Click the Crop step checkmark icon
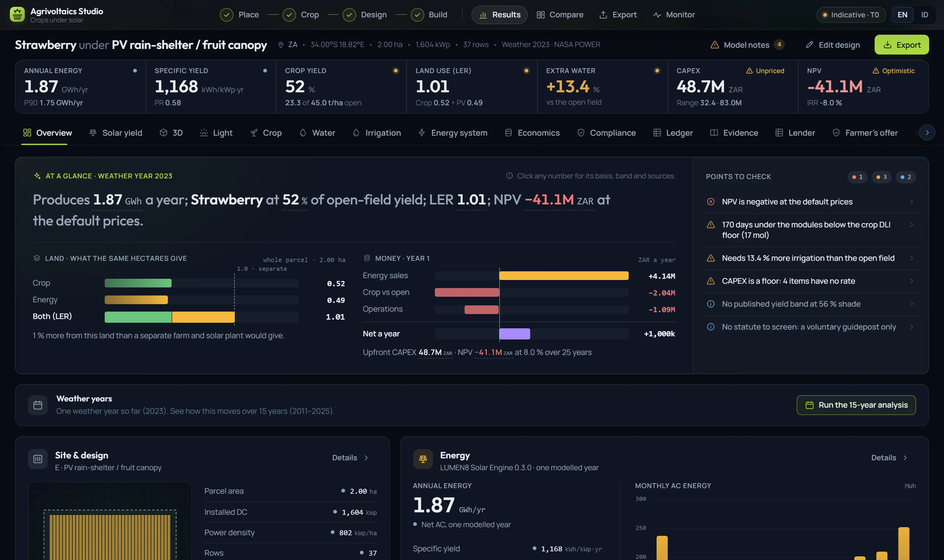The height and width of the screenshot is (560, 944). pos(289,15)
